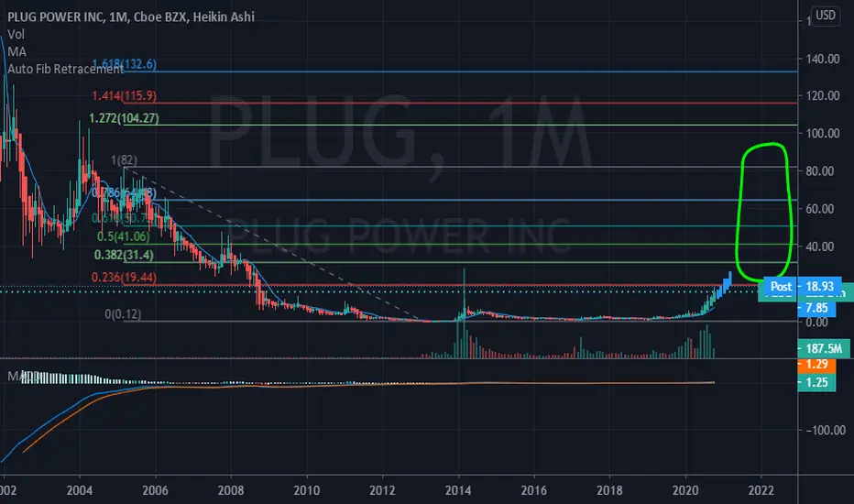Click the 0.382(31.4) Fibonacci level label

[125, 255]
